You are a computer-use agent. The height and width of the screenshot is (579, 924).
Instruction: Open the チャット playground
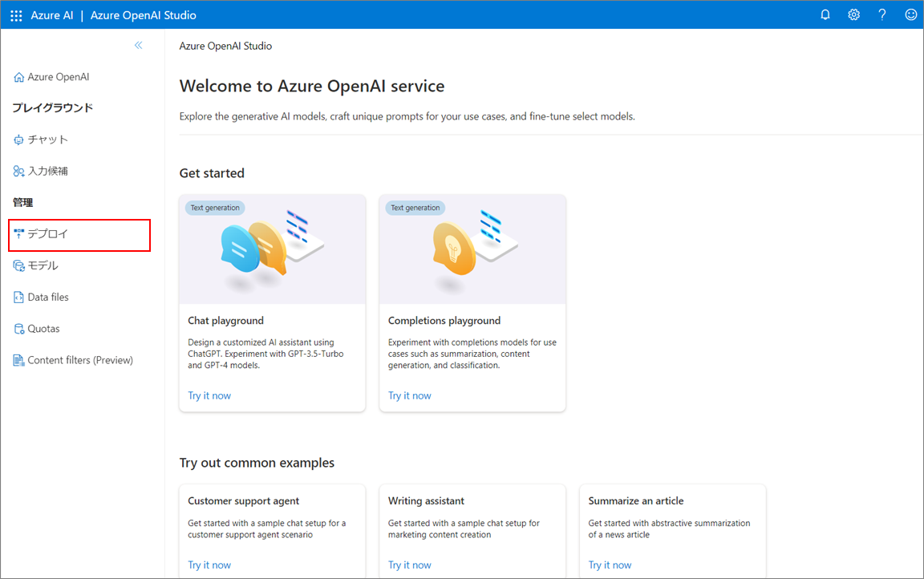[41, 140]
